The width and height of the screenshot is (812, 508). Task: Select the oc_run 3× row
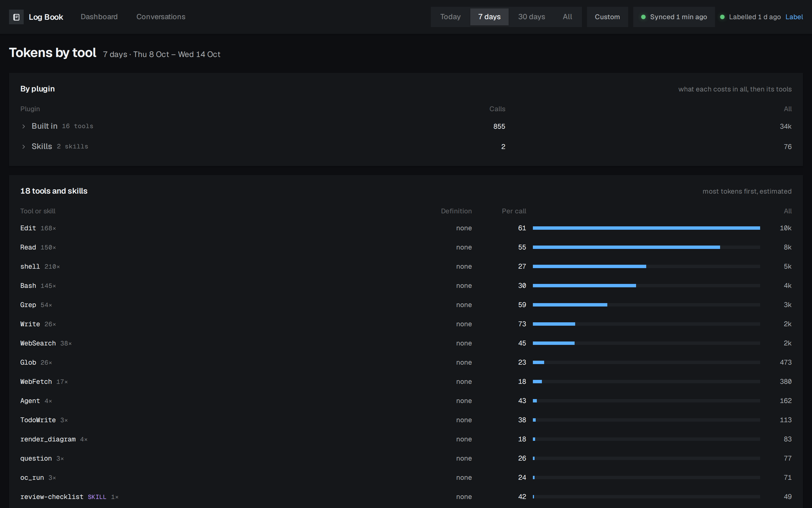tap(406, 478)
